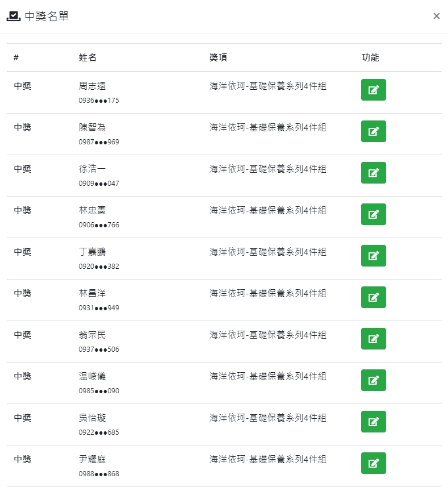Viewport: 448px width, 487px height.
Task: Edit the winner 林忠憲
Action: [373, 214]
